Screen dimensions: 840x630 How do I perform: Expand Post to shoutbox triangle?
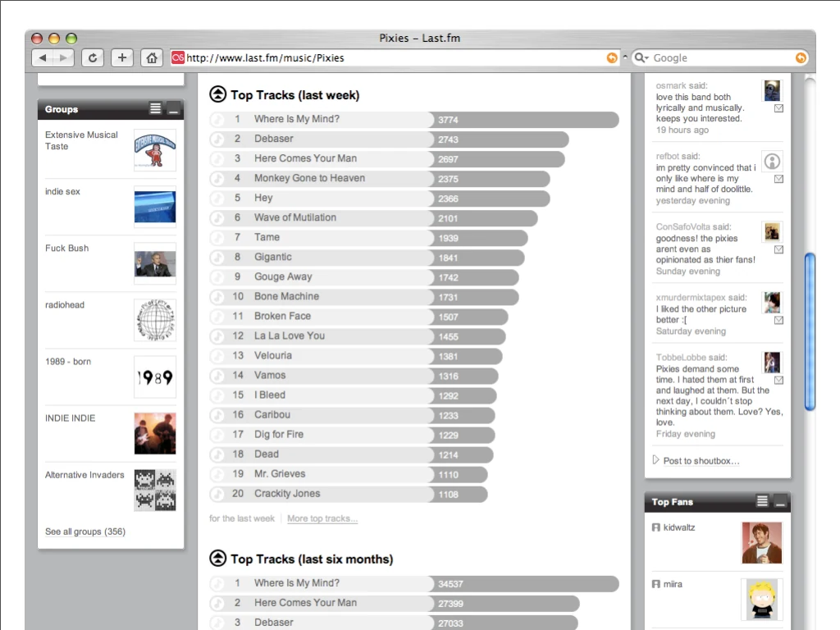click(x=655, y=459)
